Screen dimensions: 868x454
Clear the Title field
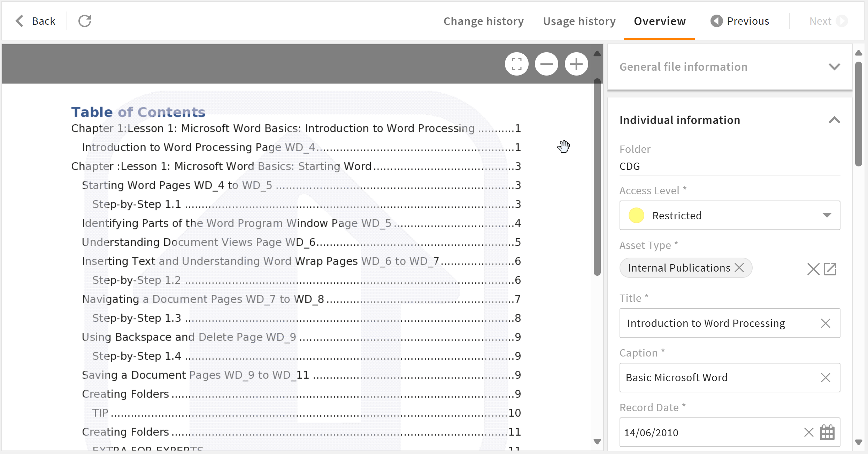825,323
